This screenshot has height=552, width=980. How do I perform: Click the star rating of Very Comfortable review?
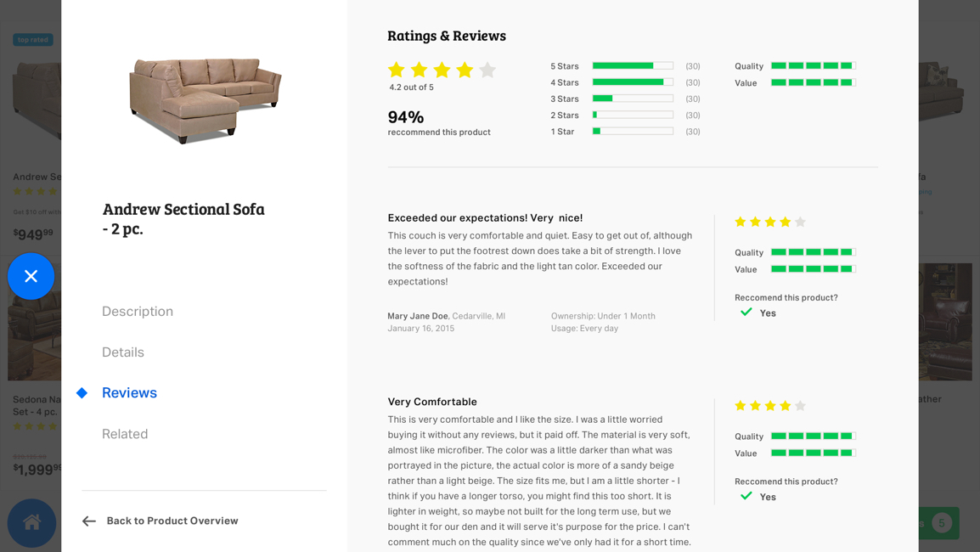[769, 406]
